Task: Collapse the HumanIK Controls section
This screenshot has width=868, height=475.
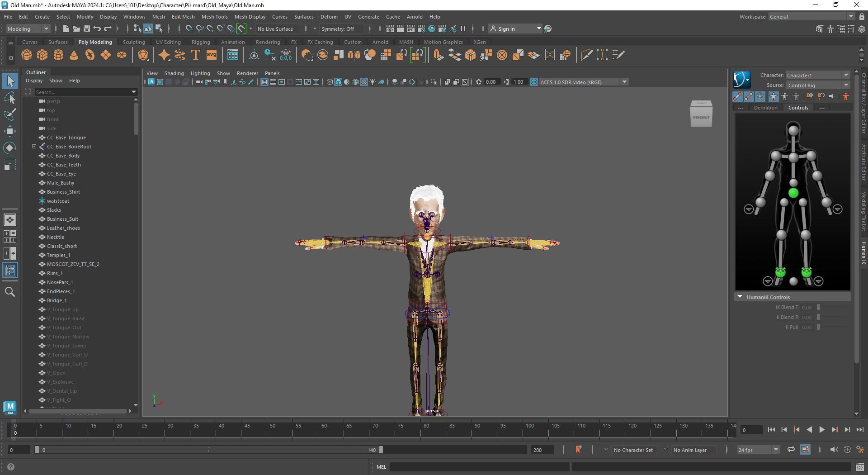Action: [x=740, y=297]
